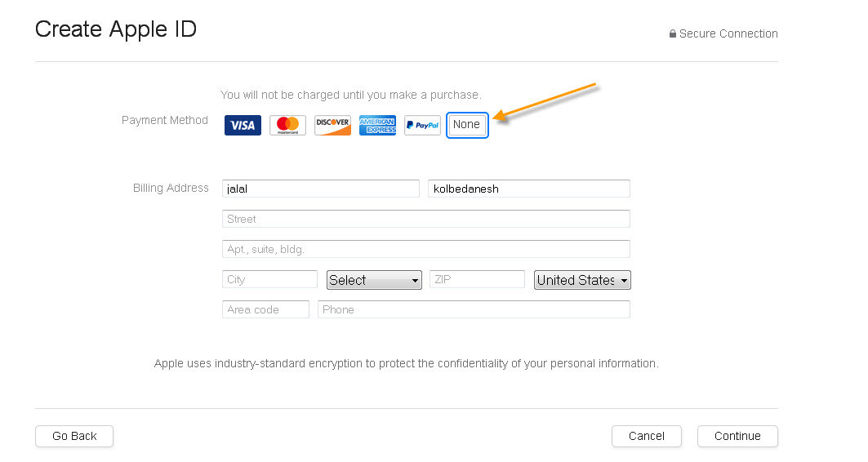Pick the Discover card icon
The height and width of the screenshot is (462, 868).
tap(332, 125)
